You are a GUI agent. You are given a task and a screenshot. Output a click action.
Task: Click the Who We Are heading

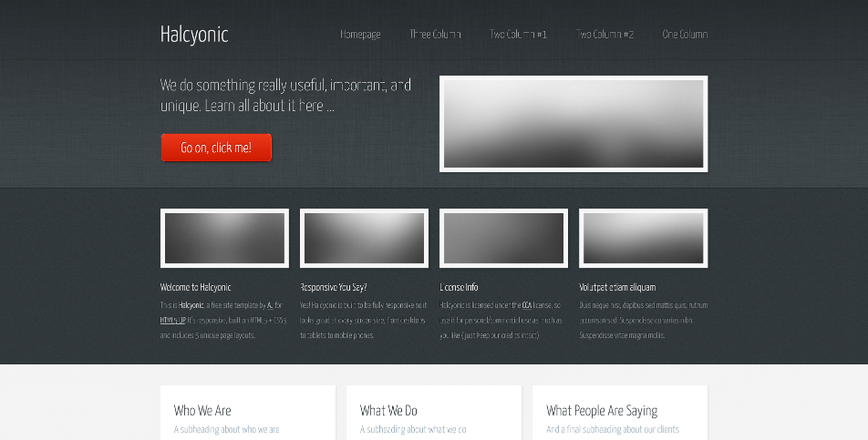[202, 411]
